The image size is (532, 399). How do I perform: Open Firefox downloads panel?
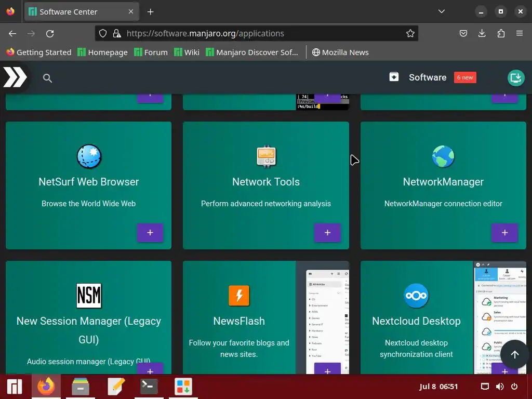pos(482,33)
